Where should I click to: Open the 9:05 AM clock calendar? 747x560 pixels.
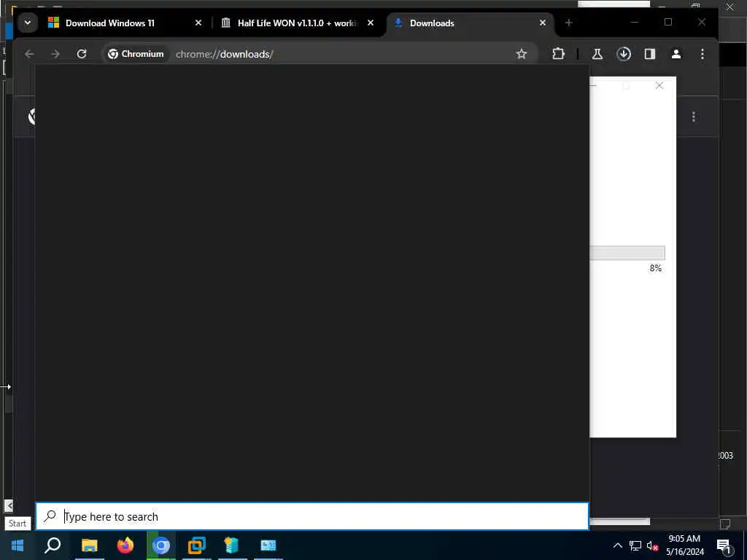[x=684, y=545]
